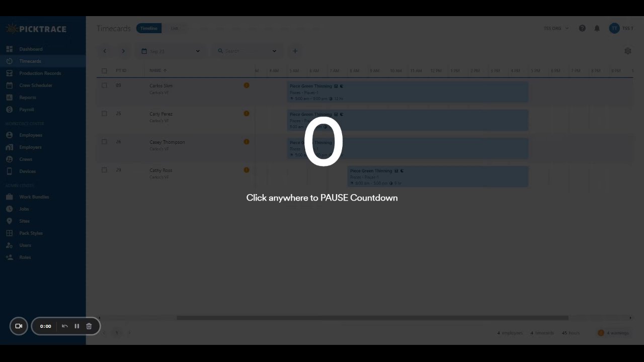Viewport: 644px width, 362px height.
Task: Open the Devices page
Action: 27,171
